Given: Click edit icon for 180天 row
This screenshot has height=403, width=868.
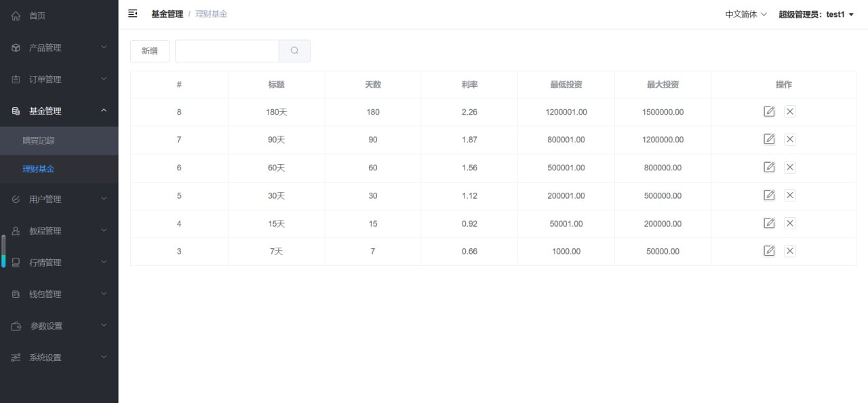Looking at the screenshot, I should pyautogui.click(x=769, y=112).
